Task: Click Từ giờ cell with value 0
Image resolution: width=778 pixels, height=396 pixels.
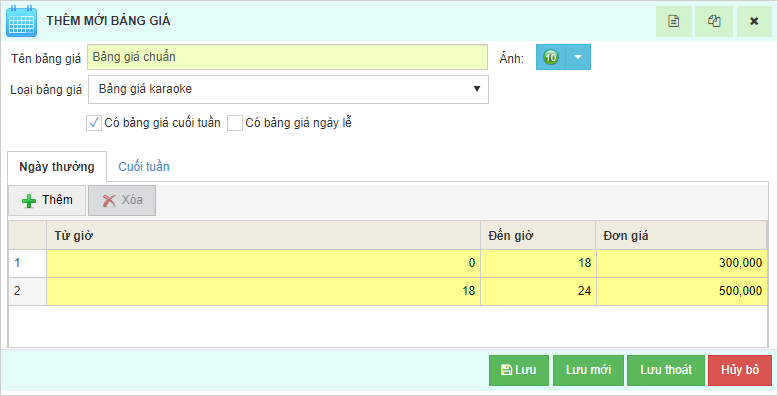Action: click(x=263, y=263)
